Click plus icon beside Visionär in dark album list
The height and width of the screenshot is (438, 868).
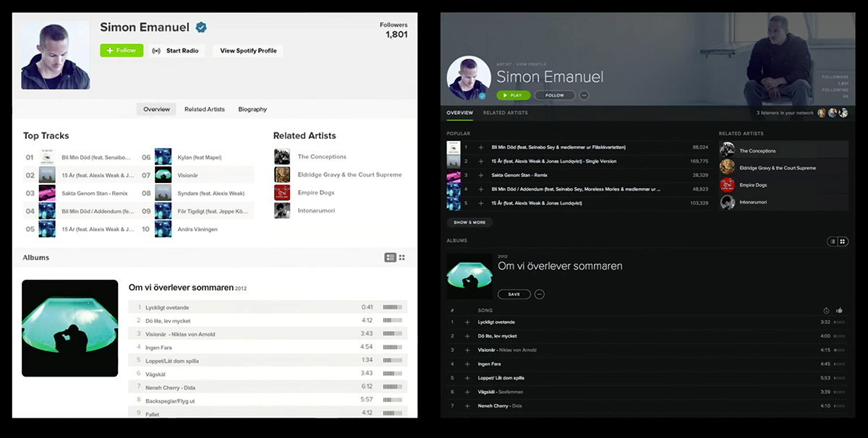coord(467,350)
